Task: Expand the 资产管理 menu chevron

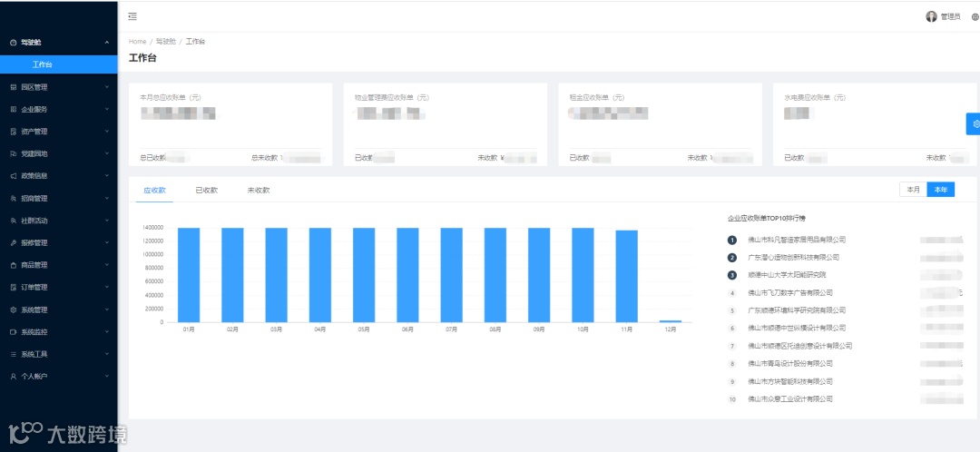Action: [x=107, y=132]
